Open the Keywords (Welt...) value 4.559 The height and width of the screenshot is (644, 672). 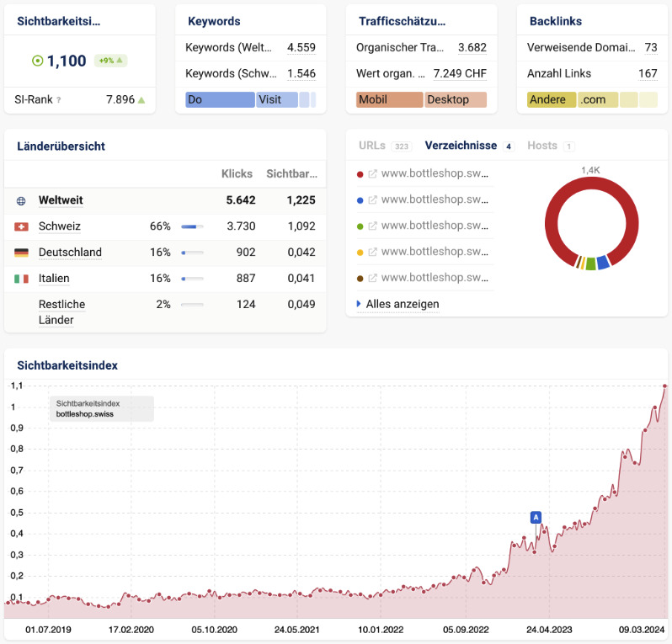(x=301, y=47)
